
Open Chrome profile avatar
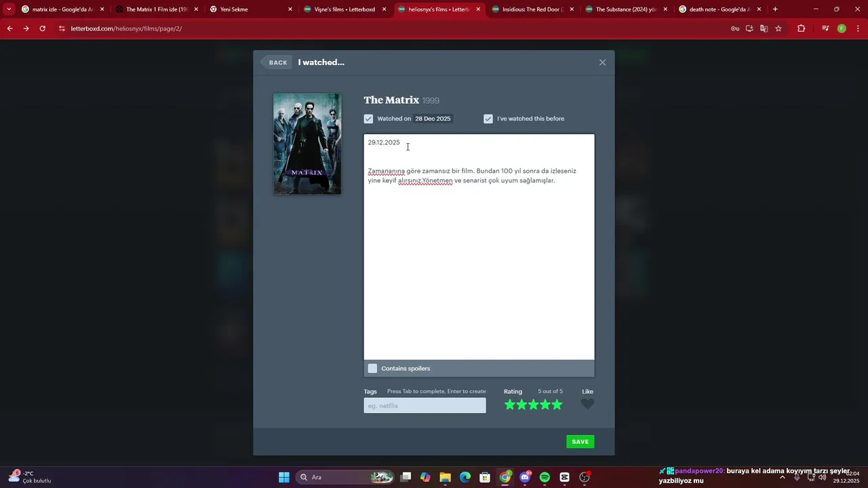(x=842, y=28)
